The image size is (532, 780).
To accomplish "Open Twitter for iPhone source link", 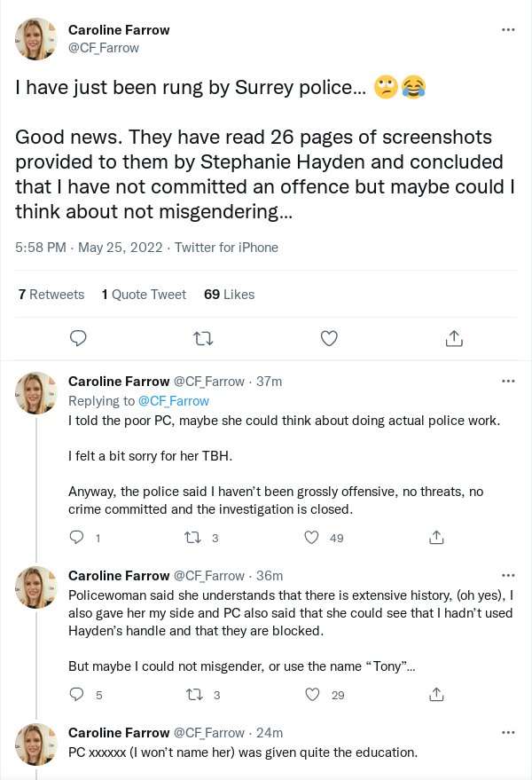I will (x=226, y=248).
